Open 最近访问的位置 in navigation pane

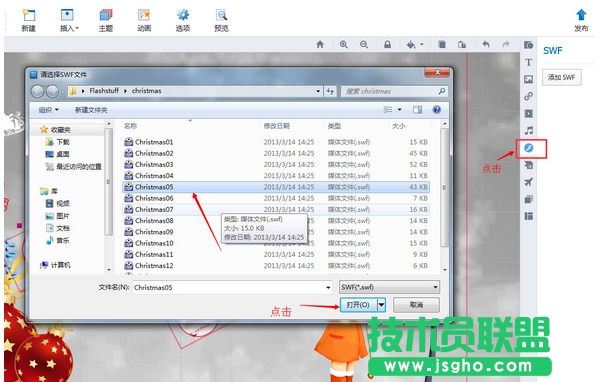coord(74,167)
